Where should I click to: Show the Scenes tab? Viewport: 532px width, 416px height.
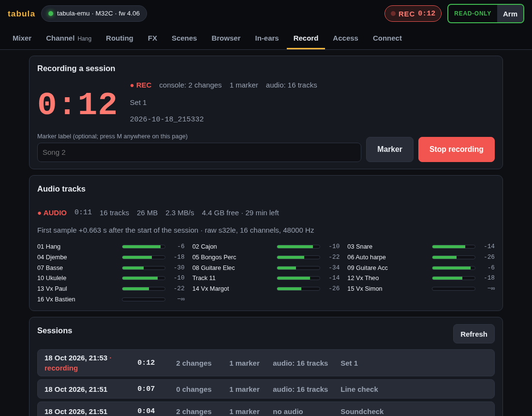[184, 38]
